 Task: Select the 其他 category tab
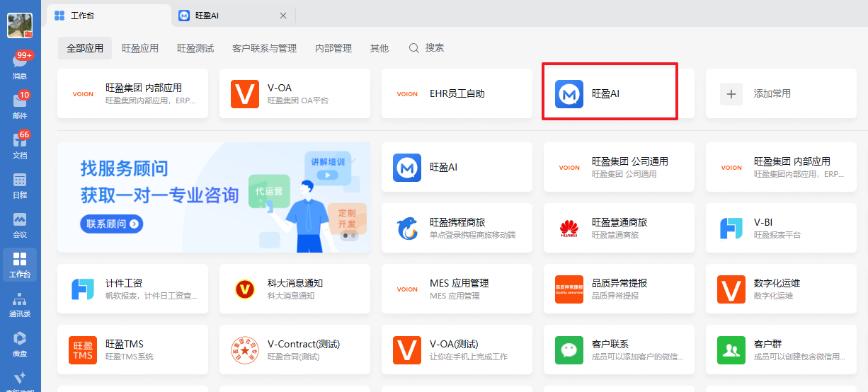[379, 48]
